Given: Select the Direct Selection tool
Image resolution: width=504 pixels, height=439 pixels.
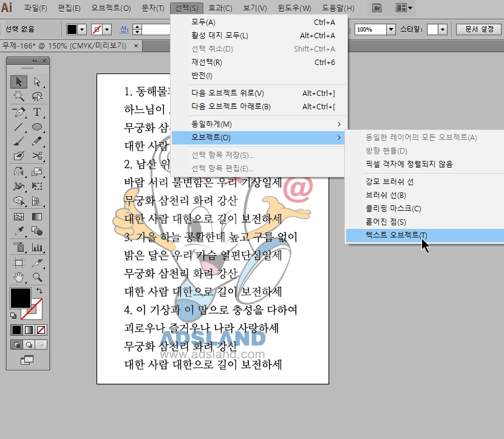Looking at the screenshot, I should pyautogui.click(x=37, y=82).
